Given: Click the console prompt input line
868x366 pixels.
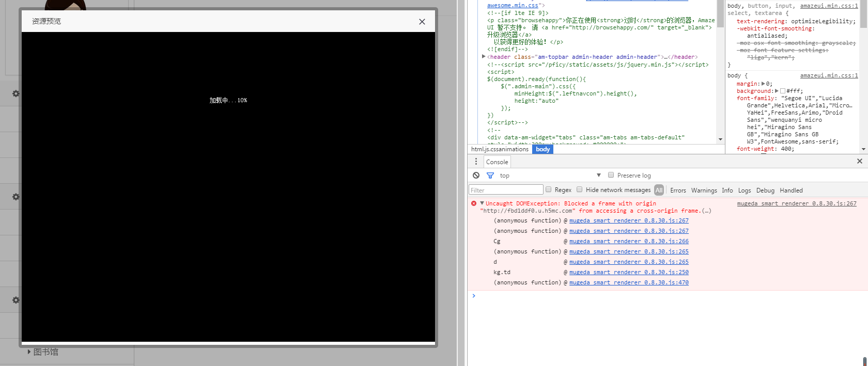Looking at the screenshot, I should point(667,296).
